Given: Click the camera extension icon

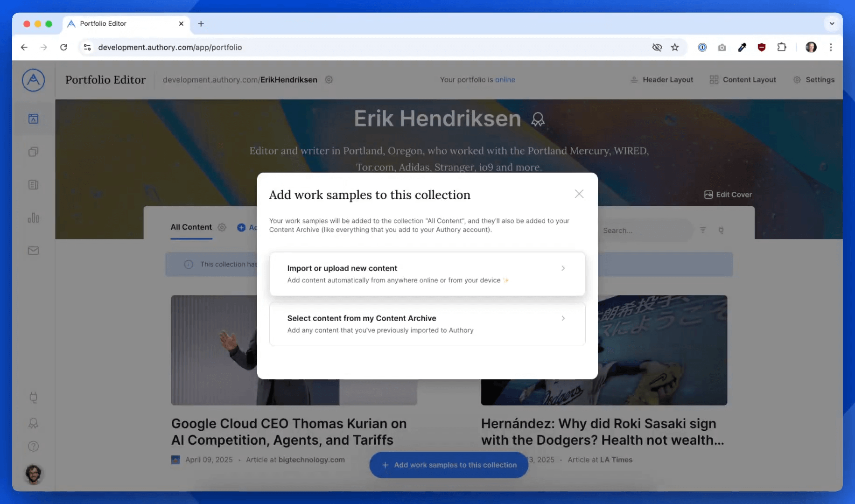Looking at the screenshot, I should point(722,47).
